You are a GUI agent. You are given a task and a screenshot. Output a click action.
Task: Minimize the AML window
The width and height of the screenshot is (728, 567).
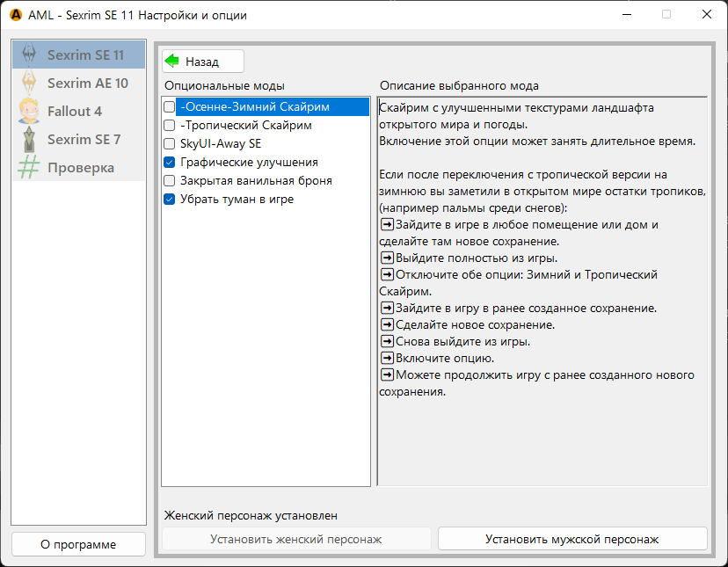click(626, 15)
